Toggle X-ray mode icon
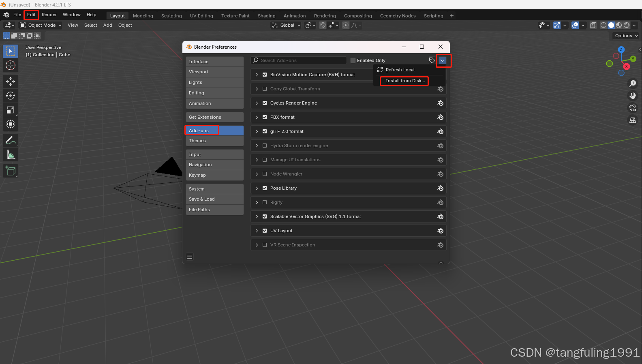 click(593, 25)
